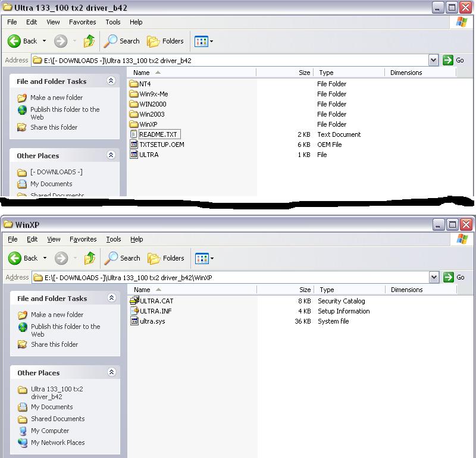Sort by Size column in WinXP window

(286, 290)
